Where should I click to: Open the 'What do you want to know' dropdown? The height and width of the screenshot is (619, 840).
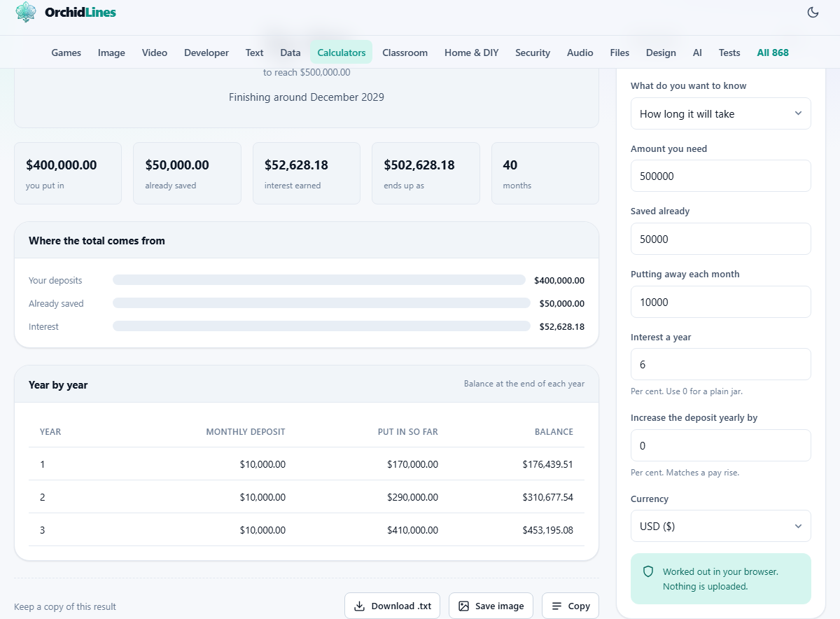721,113
